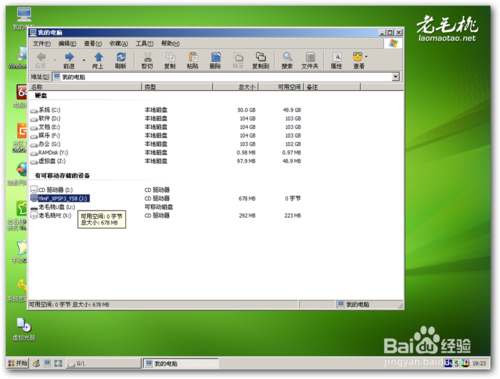Open the forward history dropdown arrow
Screen dimensions: 500x379
(84, 60)
